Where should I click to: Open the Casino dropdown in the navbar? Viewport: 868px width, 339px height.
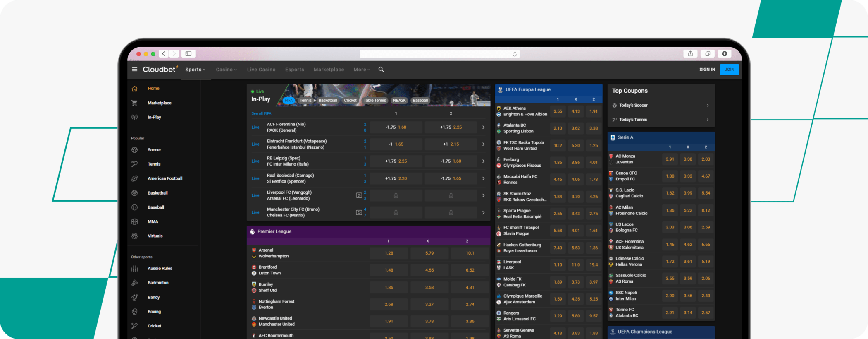pos(226,70)
